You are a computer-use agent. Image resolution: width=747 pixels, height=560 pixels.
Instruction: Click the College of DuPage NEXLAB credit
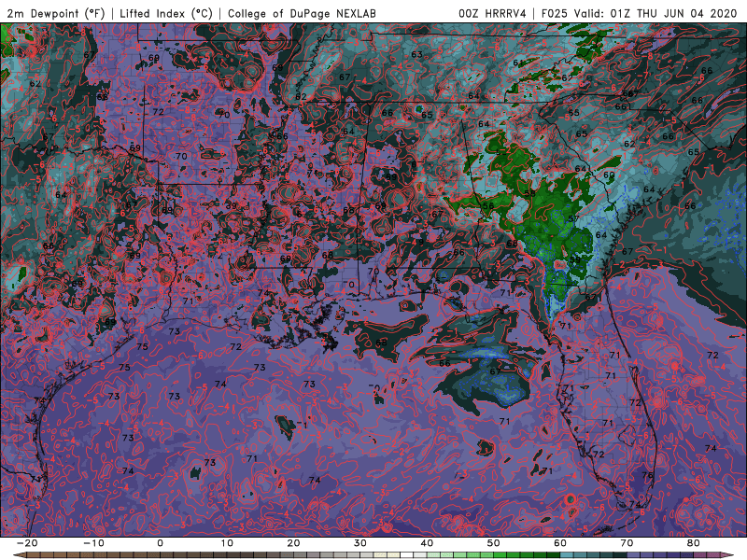pos(302,13)
